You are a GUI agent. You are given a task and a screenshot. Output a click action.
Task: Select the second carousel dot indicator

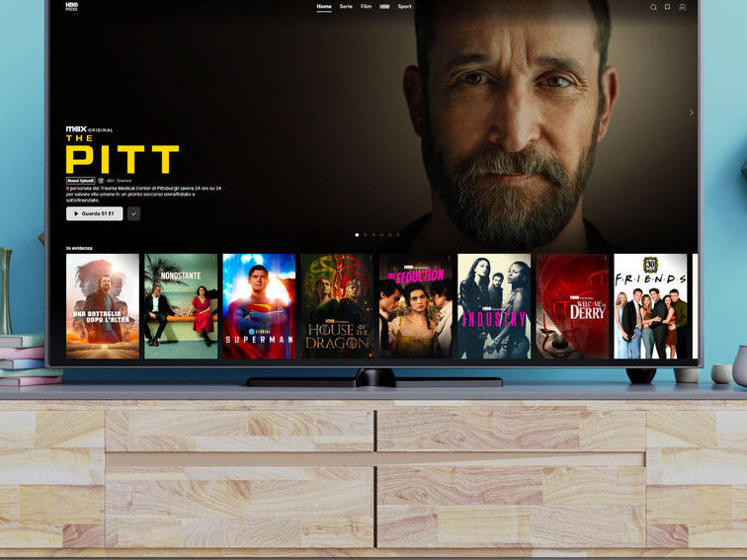tap(366, 235)
